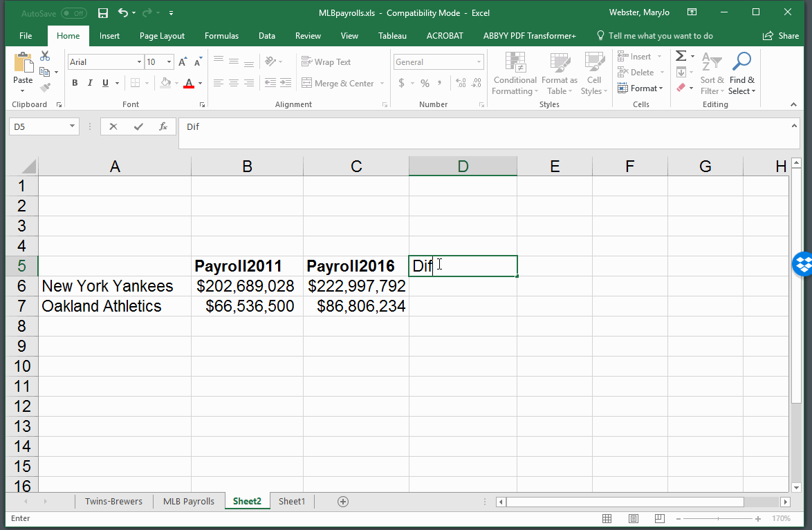Viewport: 812px width, 530px height.
Task: Click the Save icon in the title bar
Action: click(x=103, y=13)
